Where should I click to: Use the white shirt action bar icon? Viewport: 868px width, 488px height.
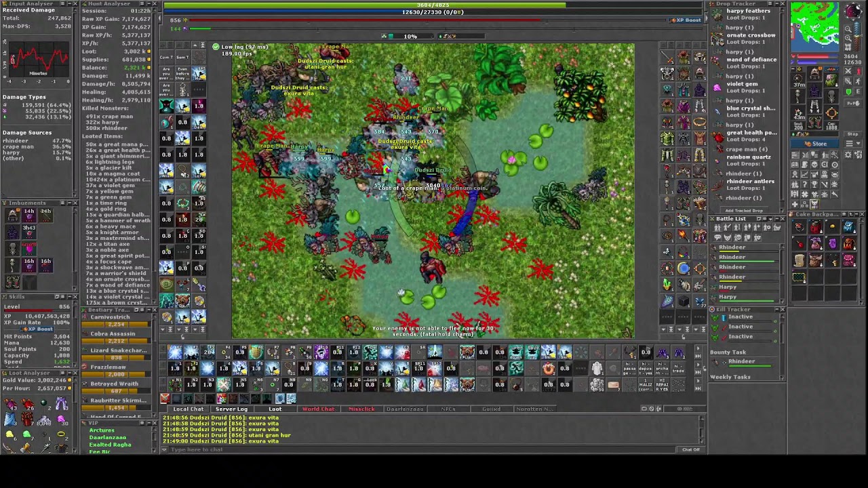597,368
